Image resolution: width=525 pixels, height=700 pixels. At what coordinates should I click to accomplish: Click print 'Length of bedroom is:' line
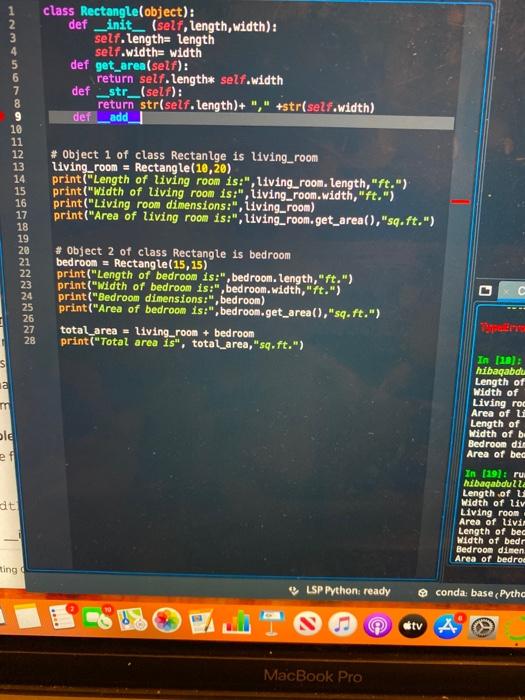(204, 277)
